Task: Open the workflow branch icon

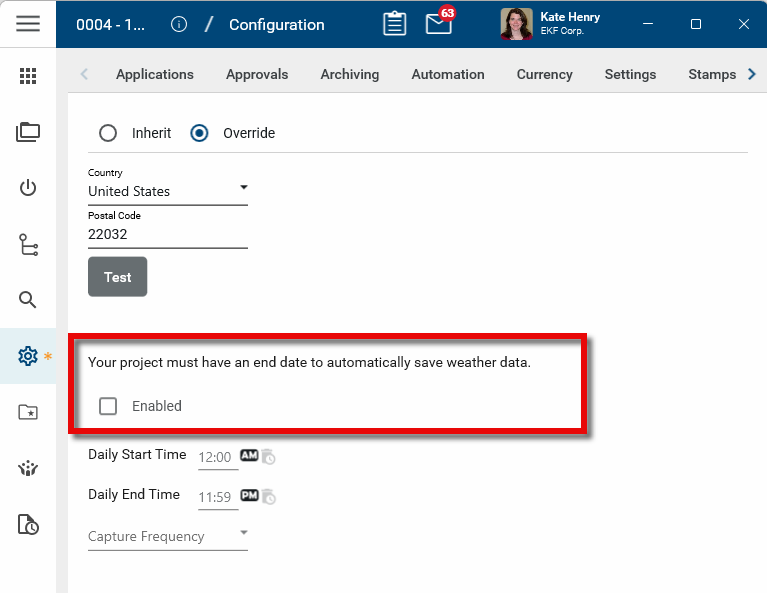Action: click(x=28, y=244)
